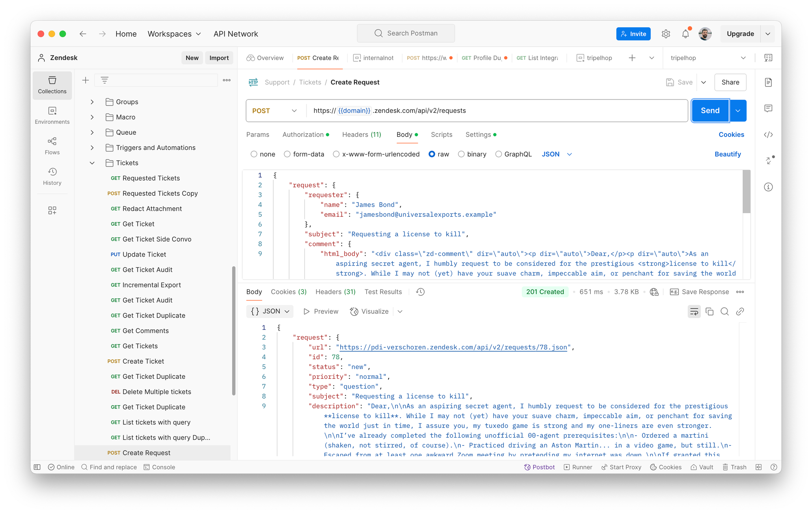The height and width of the screenshot is (514, 812).
Task: Select the form-data body type
Action: pyautogui.click(x=287, y=154)
